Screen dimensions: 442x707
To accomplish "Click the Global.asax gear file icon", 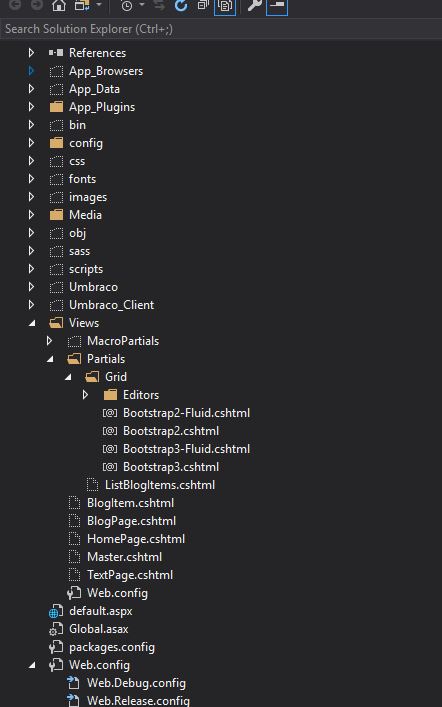I will [x=55, y=629].
